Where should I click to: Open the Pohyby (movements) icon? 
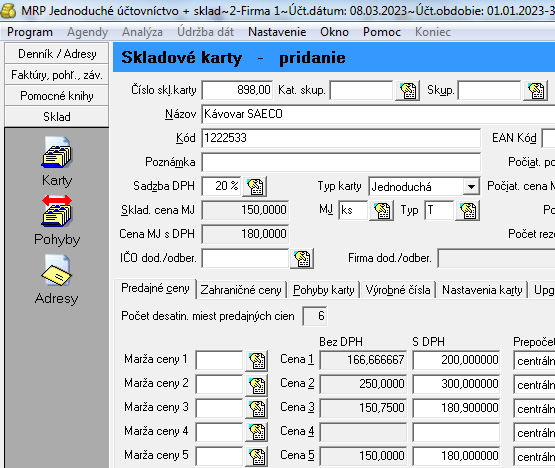point(57,211)
